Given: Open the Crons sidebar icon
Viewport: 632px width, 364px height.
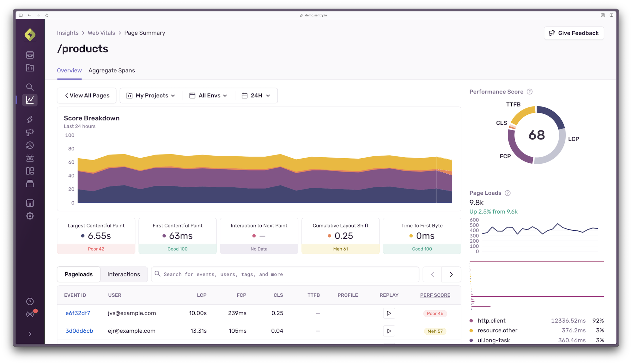Looking at the screenshot, I should (x=29, y=145).
